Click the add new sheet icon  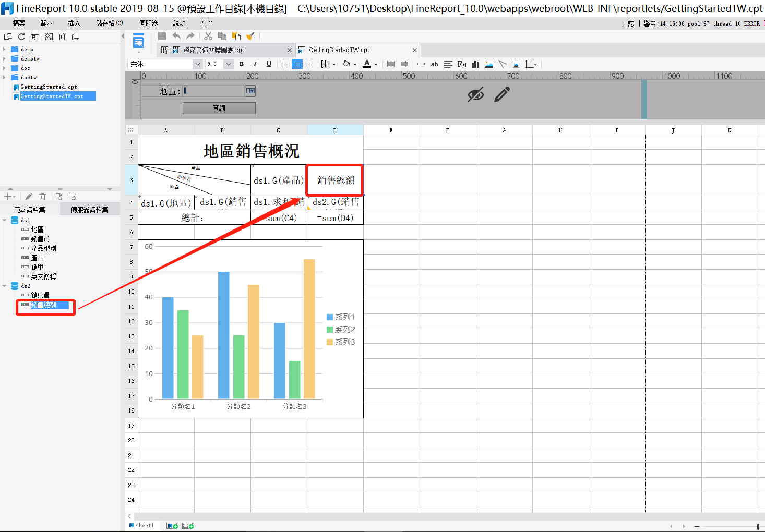click(x=172, y=526)
